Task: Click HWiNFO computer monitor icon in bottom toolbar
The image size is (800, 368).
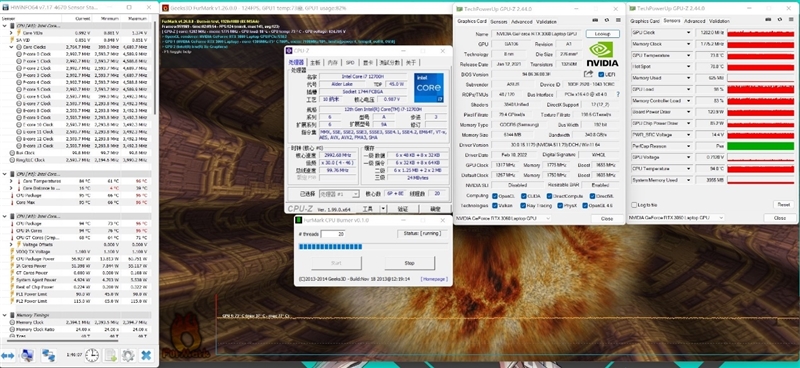Action: 27,355
